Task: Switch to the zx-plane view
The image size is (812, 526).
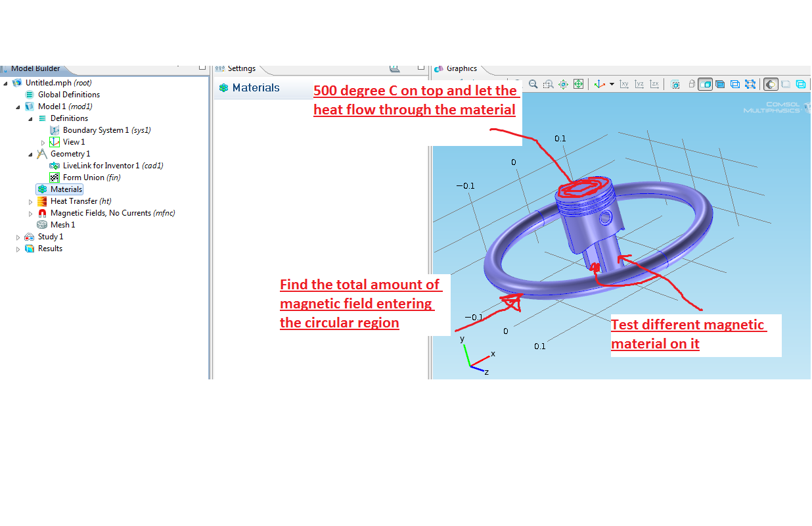Action: pyautogui.click(x=654, y=84)
